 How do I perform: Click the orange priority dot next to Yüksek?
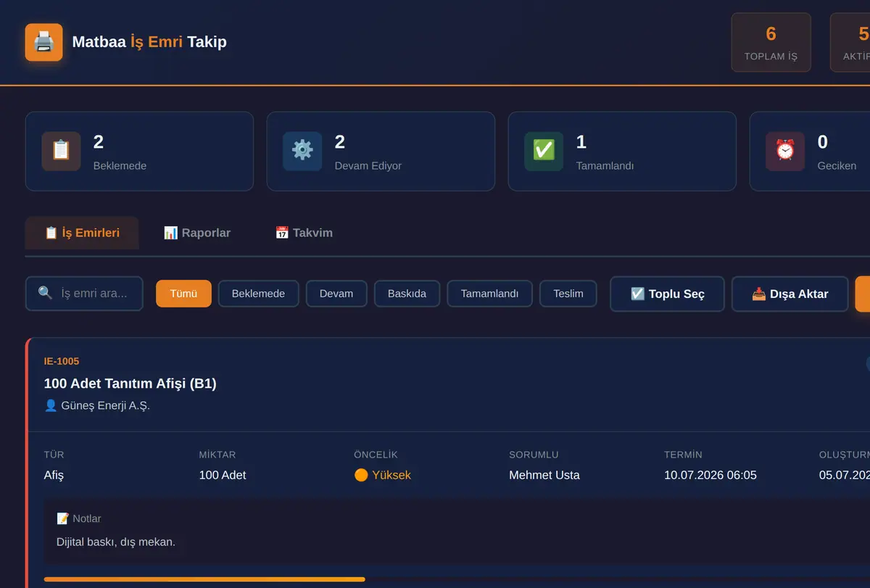(361, 475)
